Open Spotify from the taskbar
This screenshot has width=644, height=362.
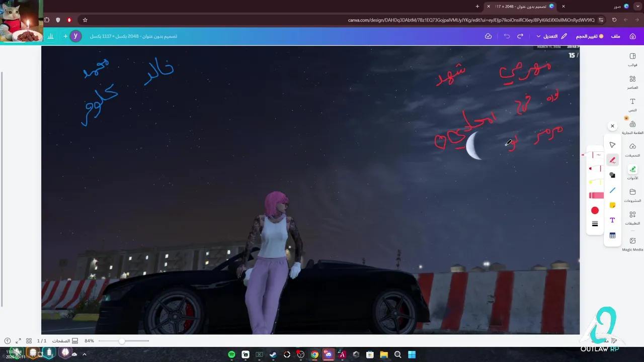click(231, 354)
